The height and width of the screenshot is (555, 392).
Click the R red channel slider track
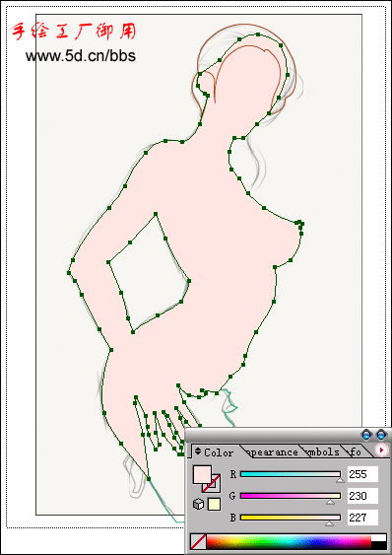pyautogui.click(x=291, y=474)
